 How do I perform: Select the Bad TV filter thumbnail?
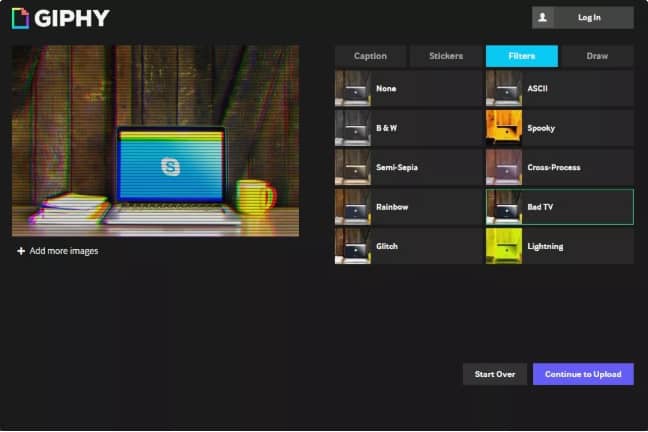pyautogui.click(x=504, y=207)
